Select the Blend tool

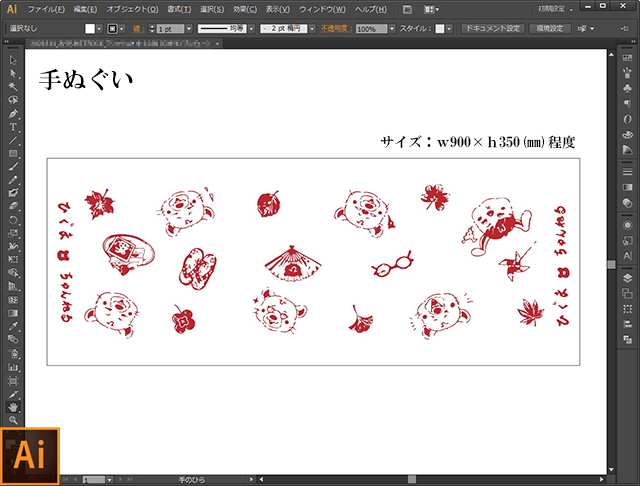(x=13, y=340)
